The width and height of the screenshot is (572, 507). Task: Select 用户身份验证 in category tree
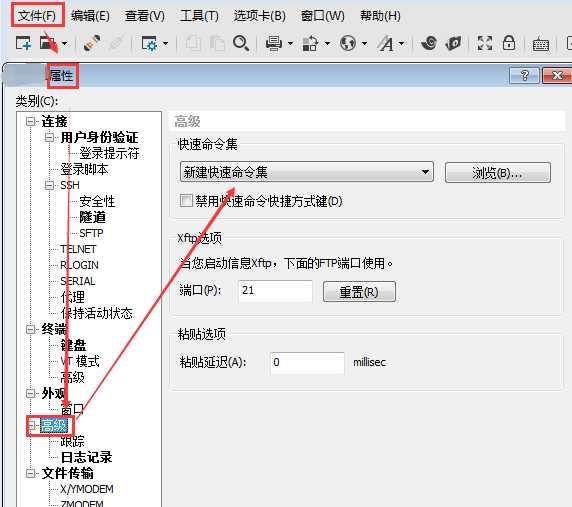[x=100, y=138]
